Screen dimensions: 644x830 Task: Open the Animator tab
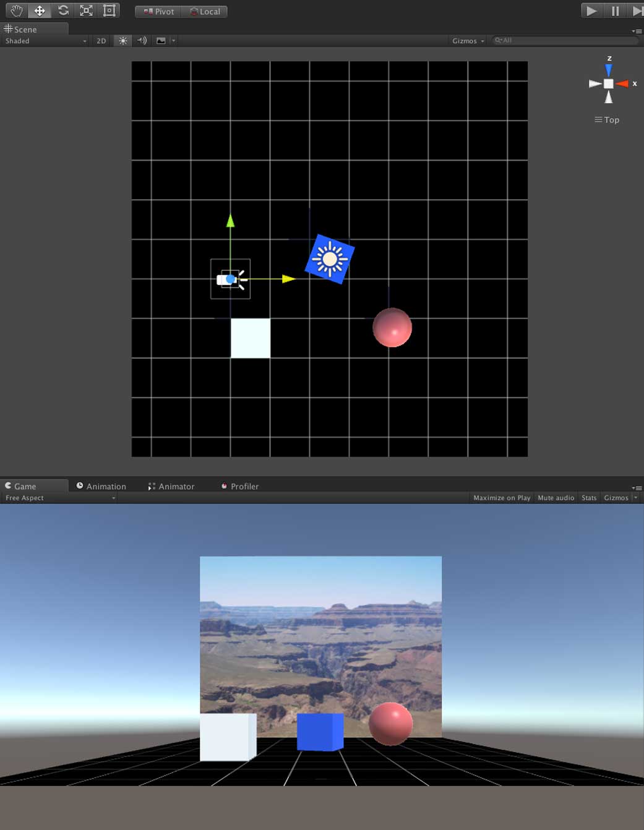[x=171, y=486]
